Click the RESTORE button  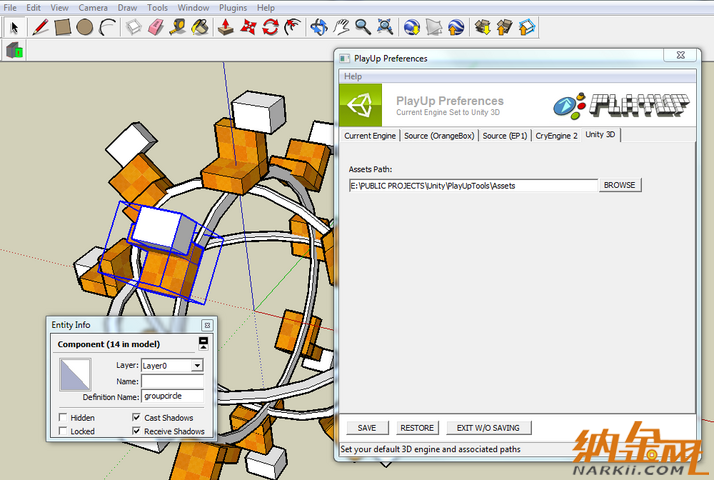tap(417, 428)
